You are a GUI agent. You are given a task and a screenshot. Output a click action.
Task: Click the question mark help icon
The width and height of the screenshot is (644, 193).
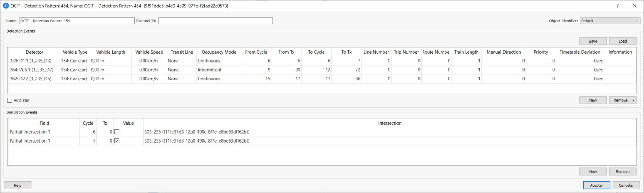pyautogui.click(x=617, y=6)
